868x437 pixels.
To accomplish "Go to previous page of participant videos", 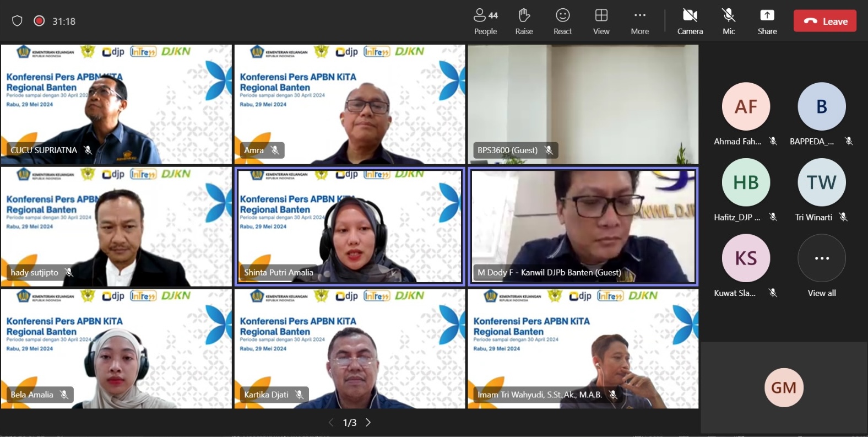I will tap(331, 422).
